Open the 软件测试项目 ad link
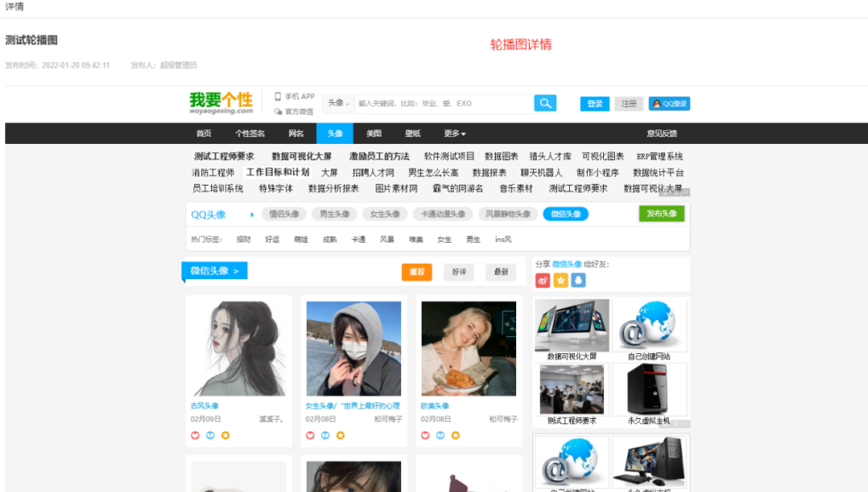 pyautogui.click(x=449, y=157)
